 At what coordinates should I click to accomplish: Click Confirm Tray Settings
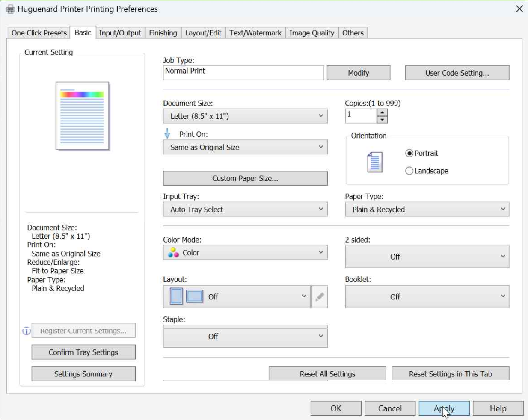[83, 352]
